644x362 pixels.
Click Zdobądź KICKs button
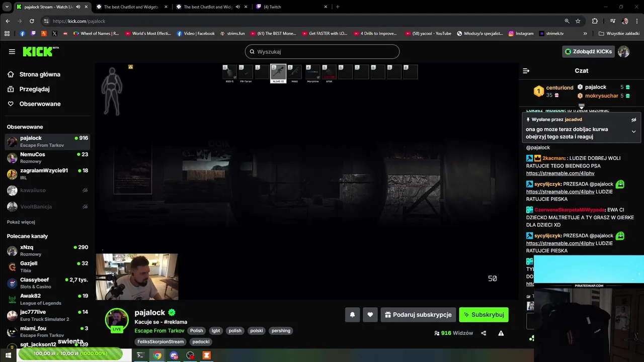point(588,51)
